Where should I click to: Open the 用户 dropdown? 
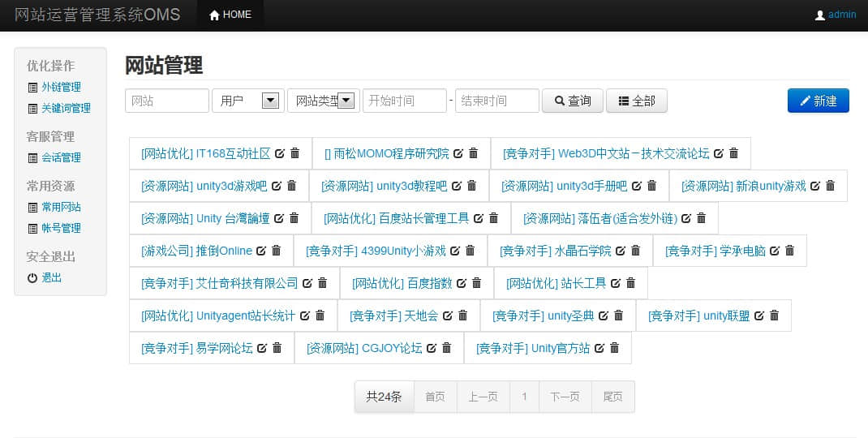click(248, 101)
